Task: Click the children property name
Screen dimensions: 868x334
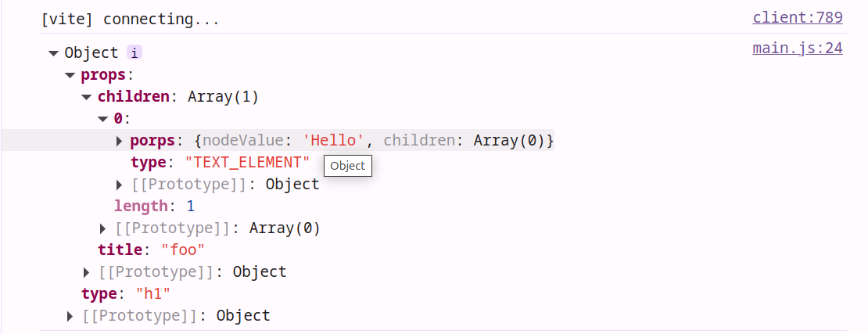Action: click(x=133, y=97)
